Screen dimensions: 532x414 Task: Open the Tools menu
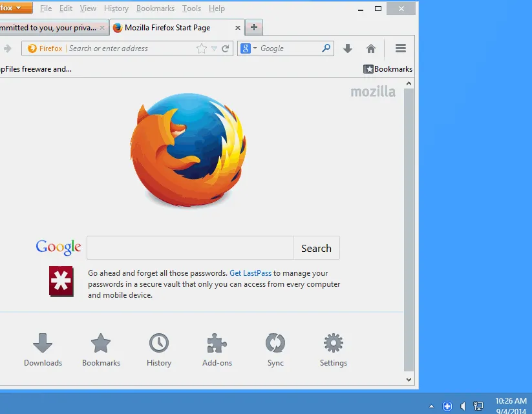191,8
